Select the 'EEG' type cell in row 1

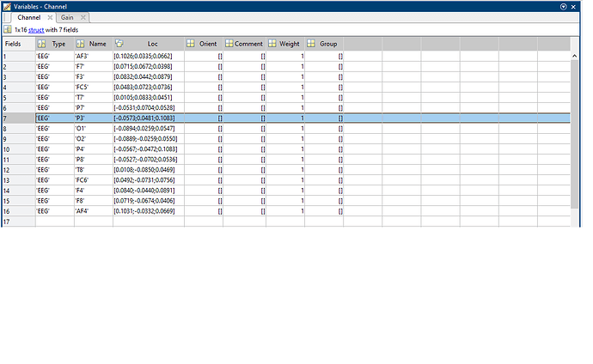pos(55,57)
